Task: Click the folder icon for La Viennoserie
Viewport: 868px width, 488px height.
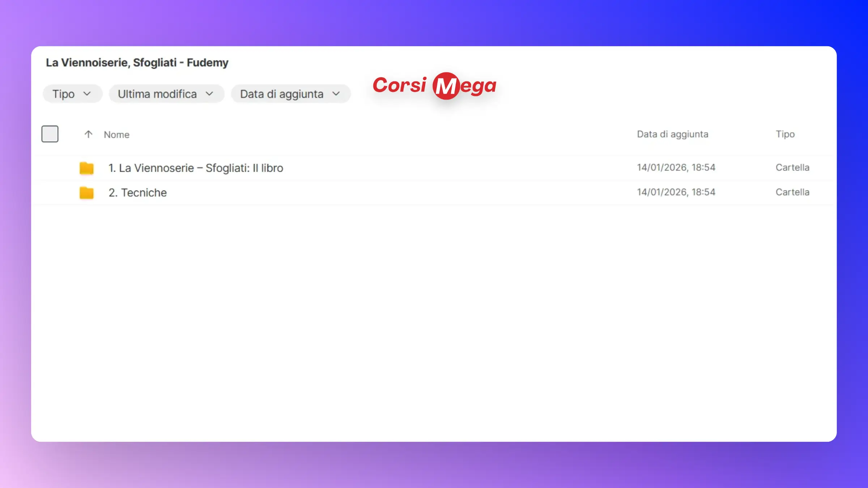Action: coord(86,168)
